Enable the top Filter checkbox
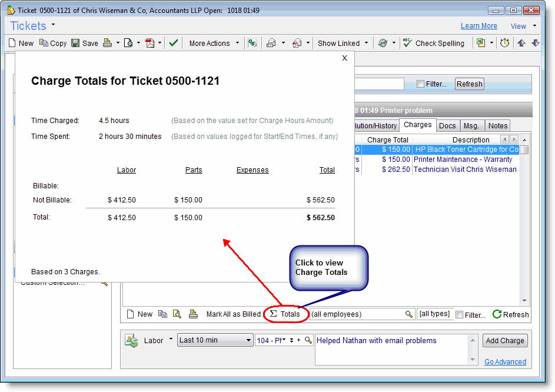The width and height of the screenshot is (555, 392). pyautogui.click(x=420, y=84)
